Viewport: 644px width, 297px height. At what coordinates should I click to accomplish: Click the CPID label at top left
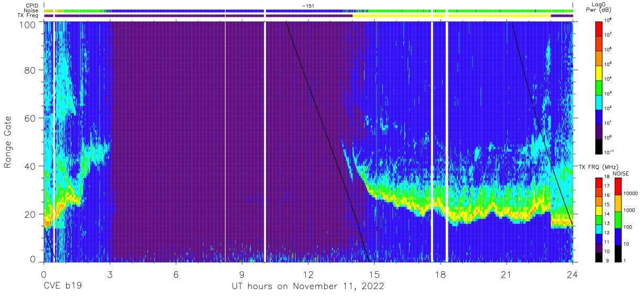coord(31,6)
